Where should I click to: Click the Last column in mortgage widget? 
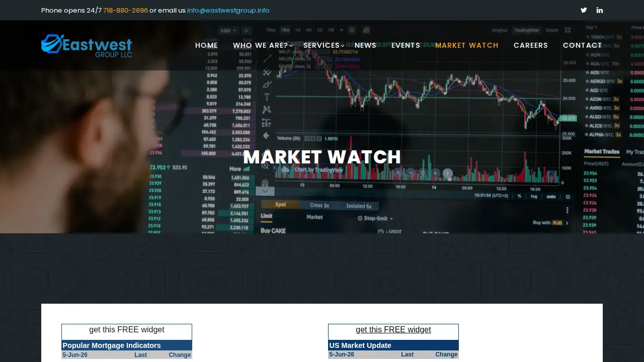[141, 355]
